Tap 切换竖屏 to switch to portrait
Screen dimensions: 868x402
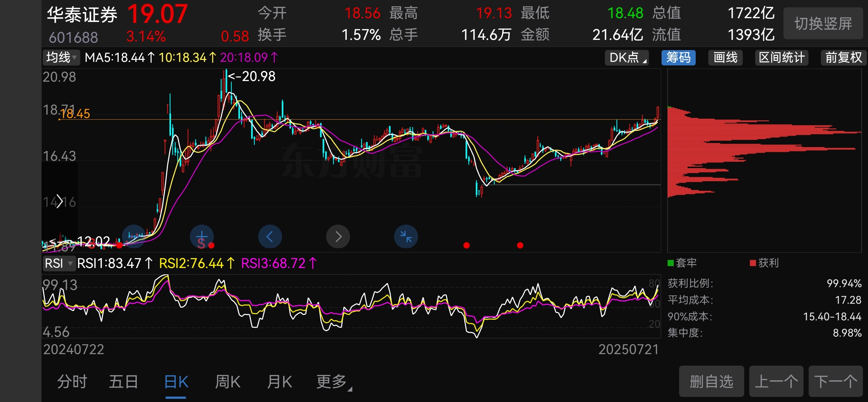tap(823, 24)
